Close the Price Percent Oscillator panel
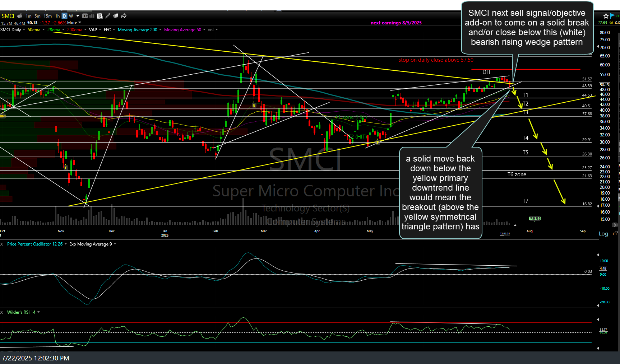Image resolution: width=620 pixels, height=364 pixels. click(x=2, y=244)
